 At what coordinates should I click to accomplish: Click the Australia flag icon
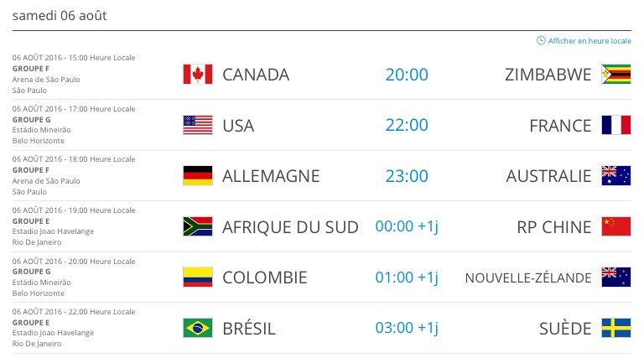click(616, 176)
